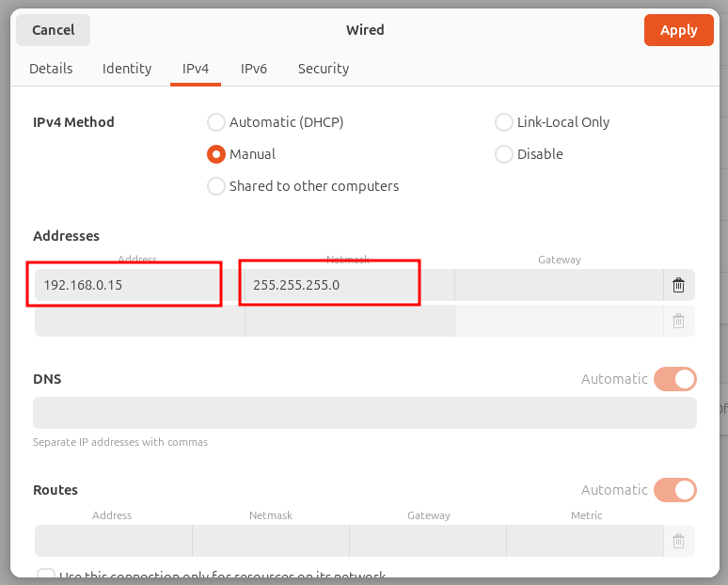Cancel the Wired dialog
Viewport: 728px width, 585px height.
coord(54,30)
